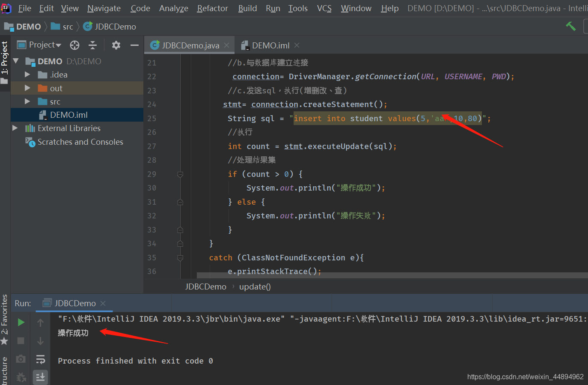
Task: Open the Build menu
Action: pos(248,8)
